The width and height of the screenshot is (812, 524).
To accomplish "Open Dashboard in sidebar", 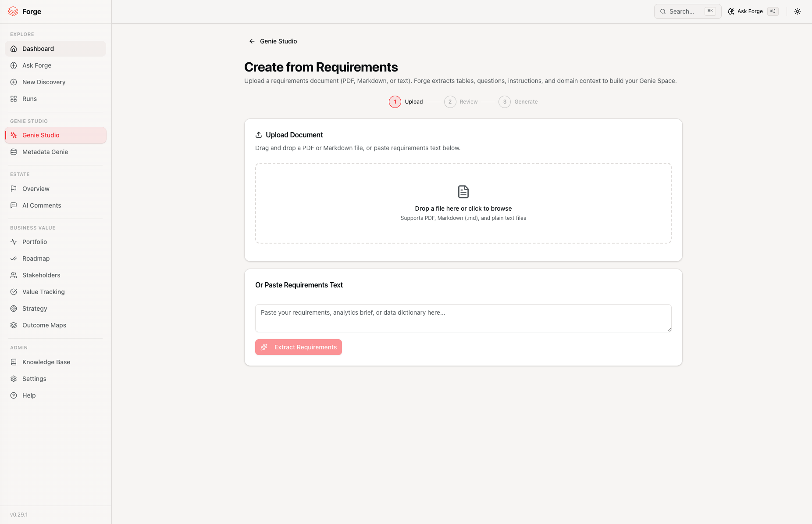I will tap(55, 49).
